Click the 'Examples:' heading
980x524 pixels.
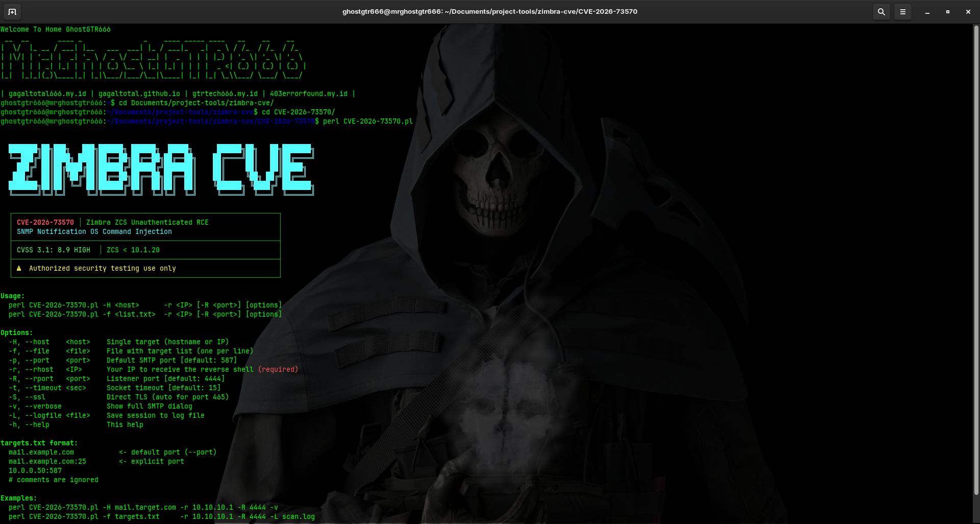[x=19, y=498]
